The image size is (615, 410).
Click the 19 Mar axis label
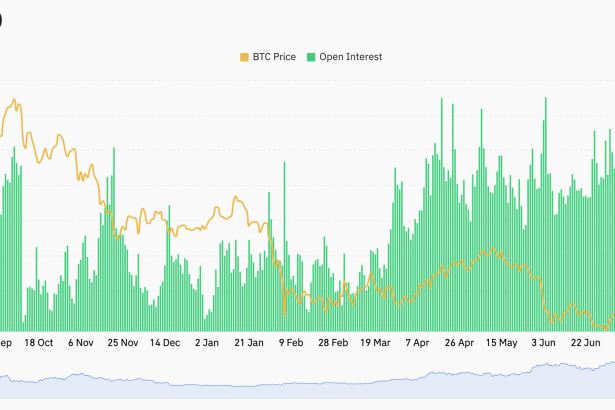point(375,343)
